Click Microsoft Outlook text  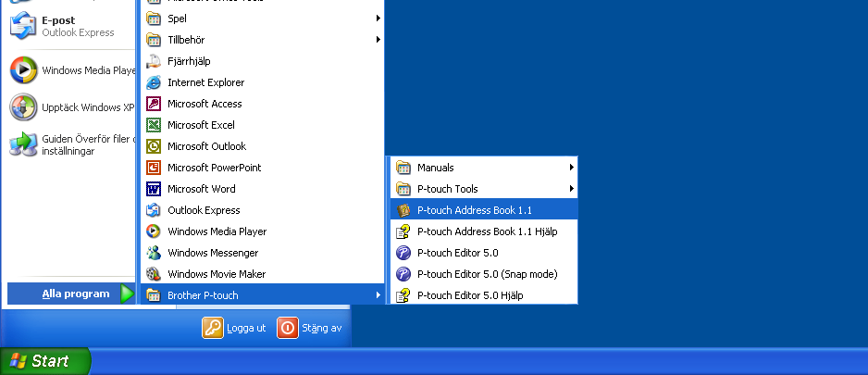207,146
